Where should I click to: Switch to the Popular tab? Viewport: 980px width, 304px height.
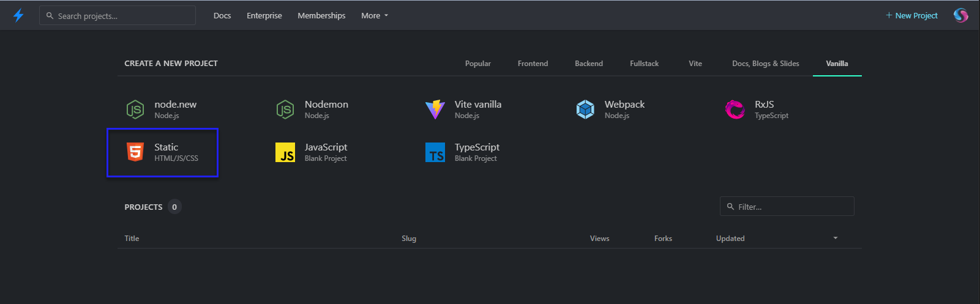click(x=478, y=64)
